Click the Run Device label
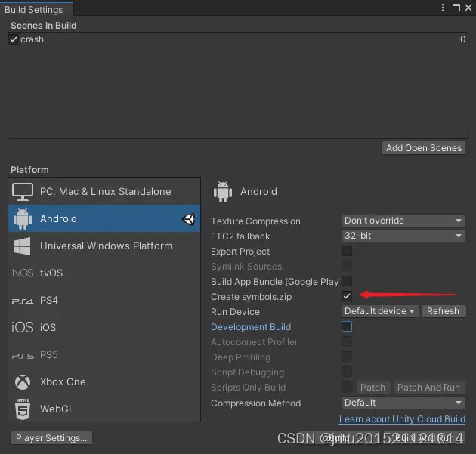 pyautogui.click(x=235, y=312)
